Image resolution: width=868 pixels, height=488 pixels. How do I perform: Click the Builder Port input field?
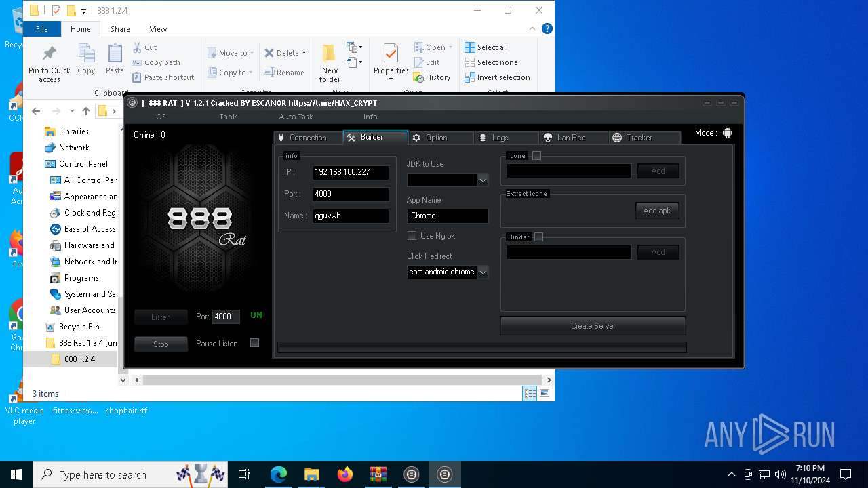(351, 194)
